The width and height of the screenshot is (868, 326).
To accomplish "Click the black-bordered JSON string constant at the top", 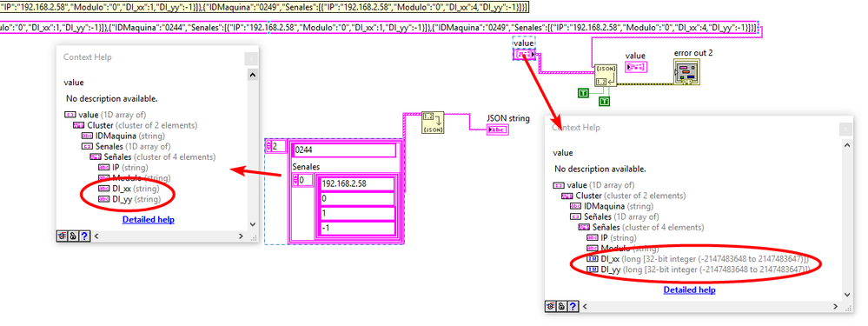I will pyautogui.click(x=264, y=6).
